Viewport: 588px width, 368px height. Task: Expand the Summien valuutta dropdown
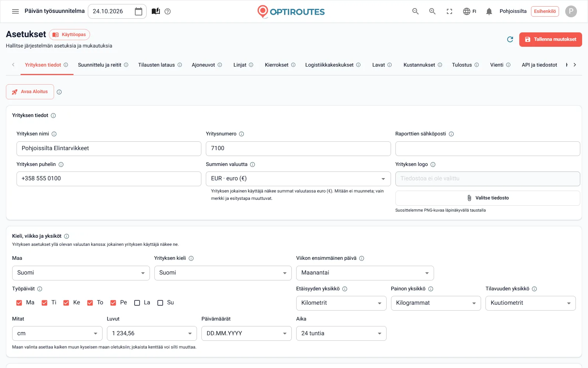[x=298, y=179]
